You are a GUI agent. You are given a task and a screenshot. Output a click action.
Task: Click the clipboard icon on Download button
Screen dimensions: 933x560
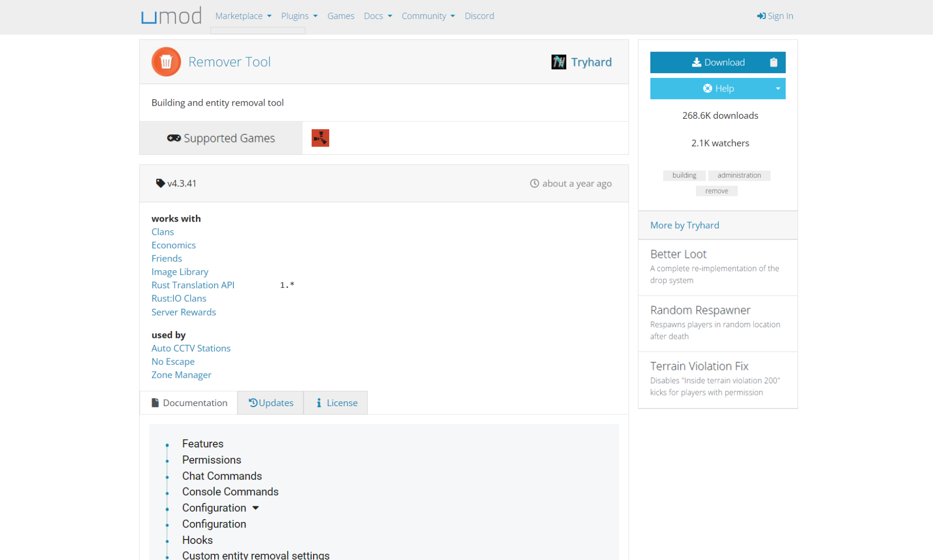773,62
